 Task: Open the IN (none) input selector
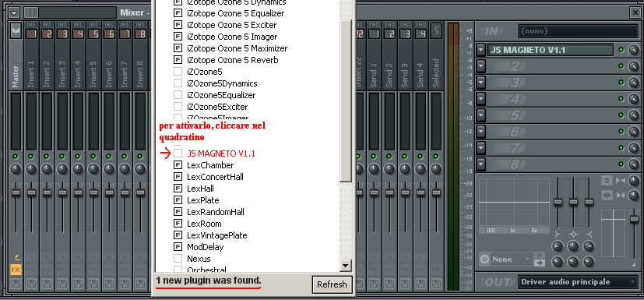(x=579, y=31)
